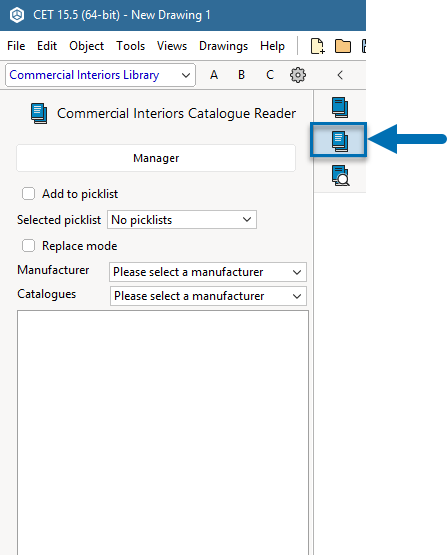447x555 pixels.
Task: Open the Catalogues dropdown
Action: coord(208,296)
